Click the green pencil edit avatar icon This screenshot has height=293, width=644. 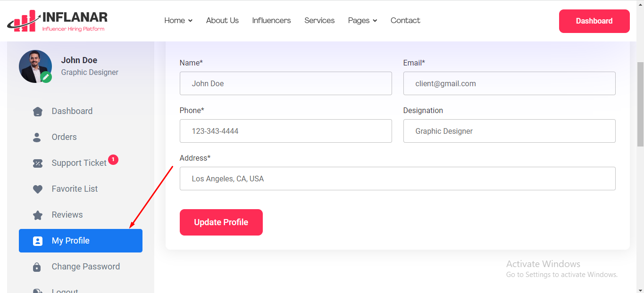(x=46, y=77)
